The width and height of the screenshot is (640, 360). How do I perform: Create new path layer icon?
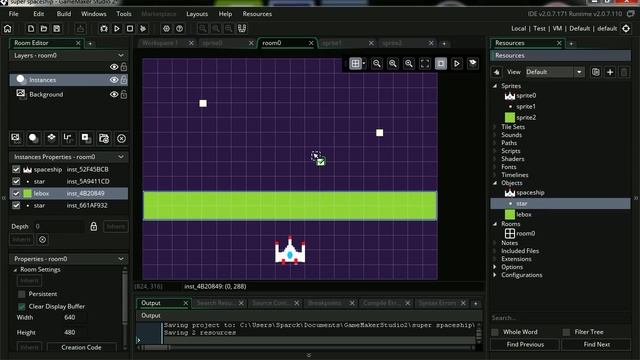click(68, 138)
